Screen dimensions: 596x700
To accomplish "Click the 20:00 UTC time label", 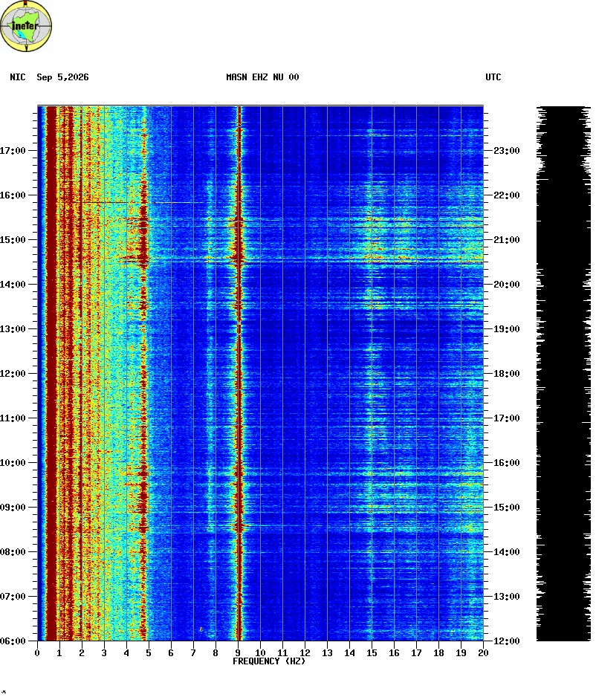I will [x=507, y=285].
